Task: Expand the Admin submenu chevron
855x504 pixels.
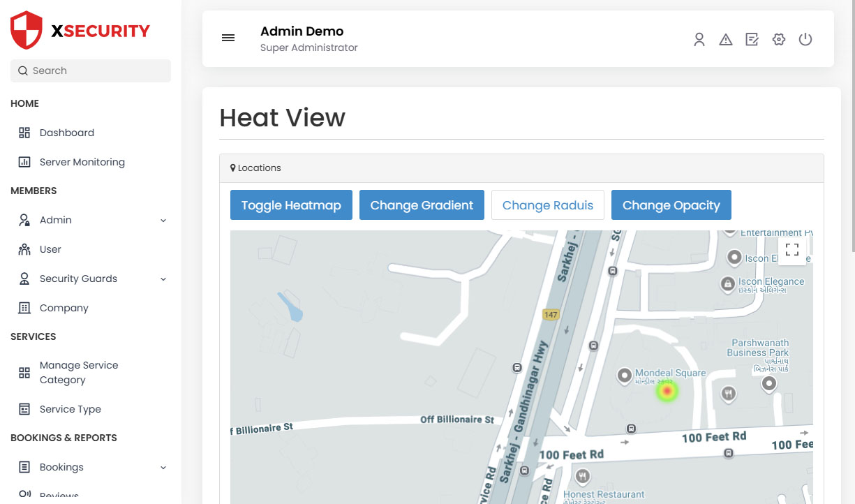Action: click(163, 221)
